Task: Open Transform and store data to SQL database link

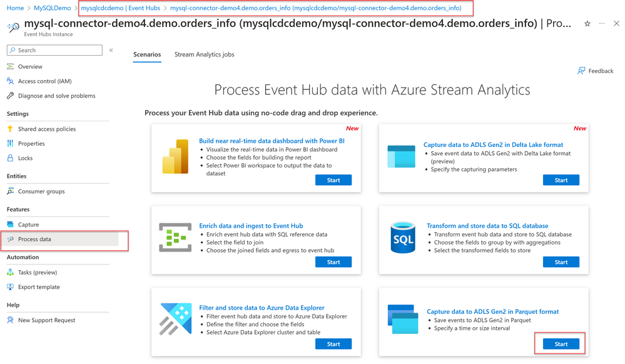Action: pos(487,226)
